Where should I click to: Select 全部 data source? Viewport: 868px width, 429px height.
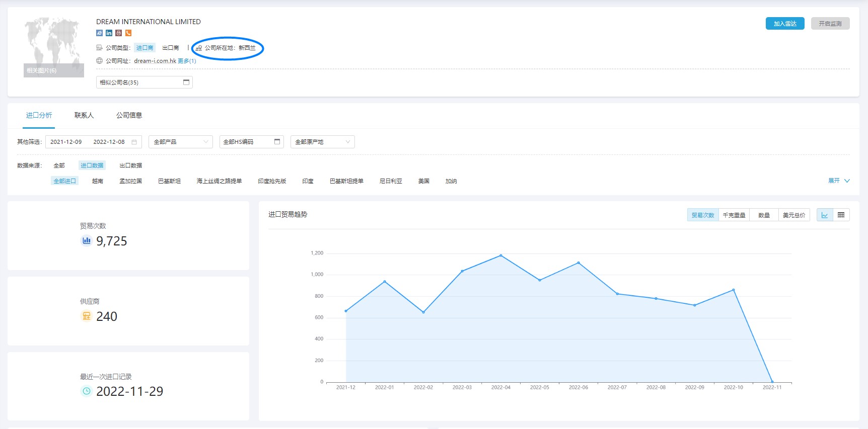[x=59, y=165]
